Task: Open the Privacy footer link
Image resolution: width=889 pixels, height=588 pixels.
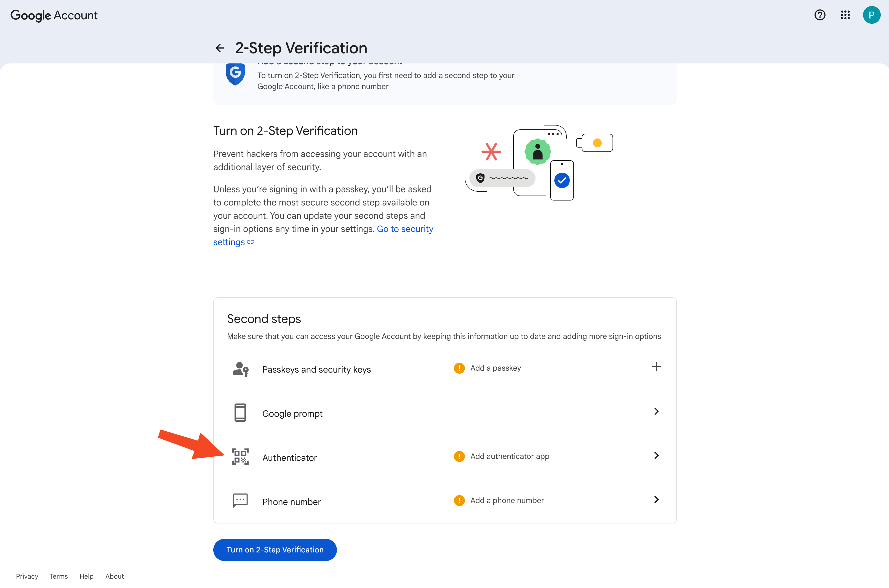Action: click(27, 576)
